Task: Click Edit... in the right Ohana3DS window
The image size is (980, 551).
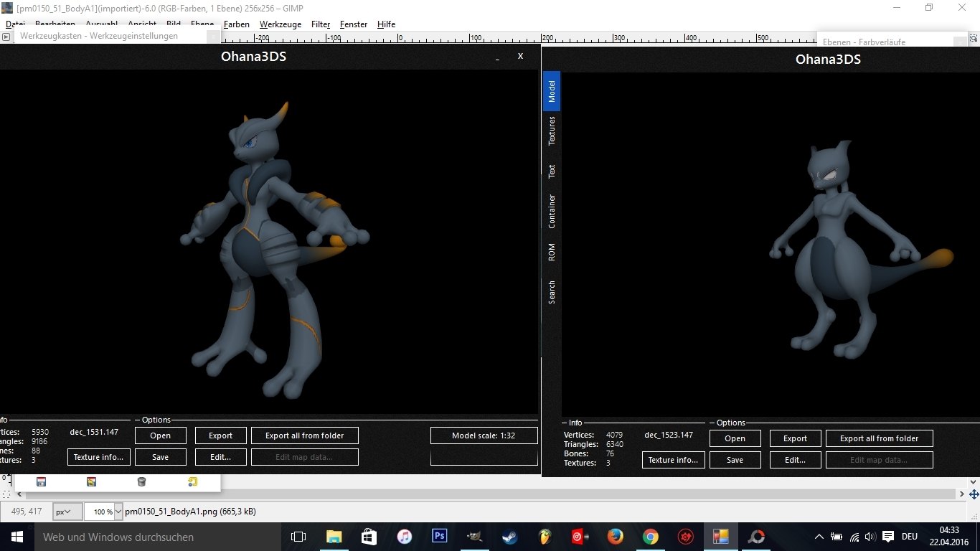Action: click(796, 460)
